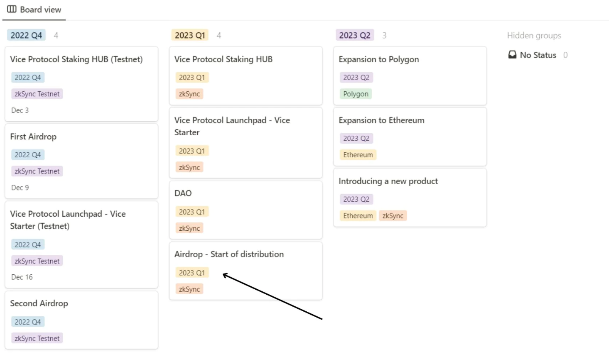Open the DAO card
The height and width of the screenshot is (364, 609).
click(x=246, y=210)
